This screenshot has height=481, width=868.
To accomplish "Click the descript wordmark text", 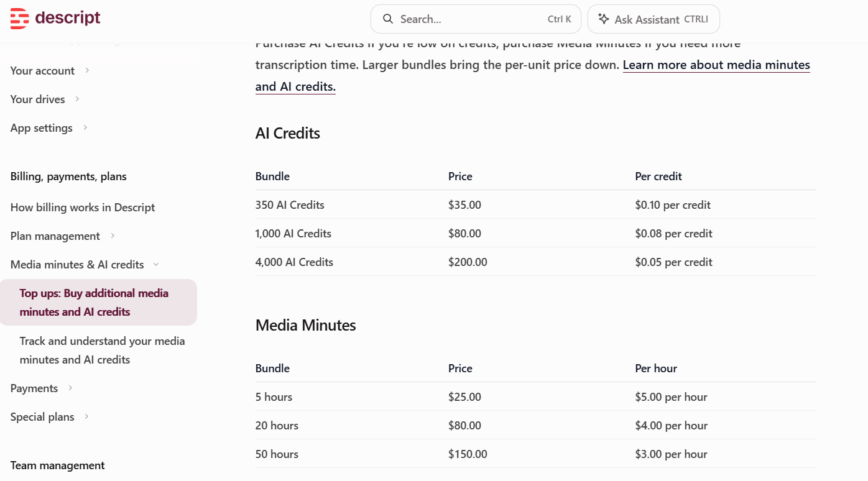I will [x=68, y=18].
